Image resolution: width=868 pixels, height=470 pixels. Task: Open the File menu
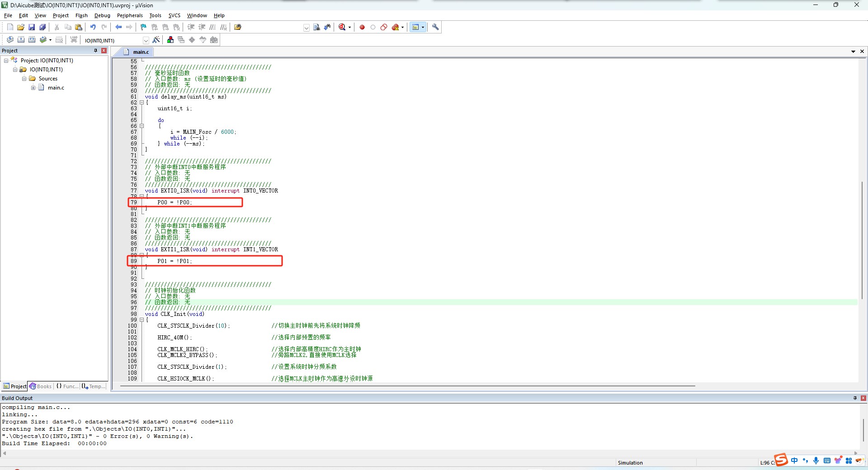8,15
